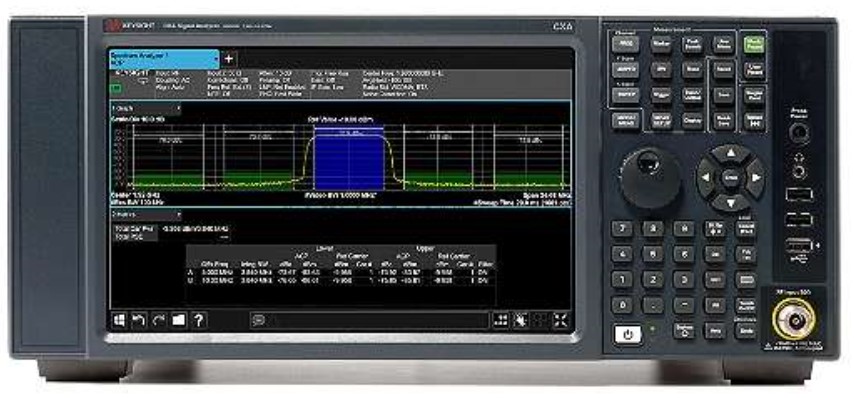Open the file folder icon
Screen dimensions: 854x398
179,321
